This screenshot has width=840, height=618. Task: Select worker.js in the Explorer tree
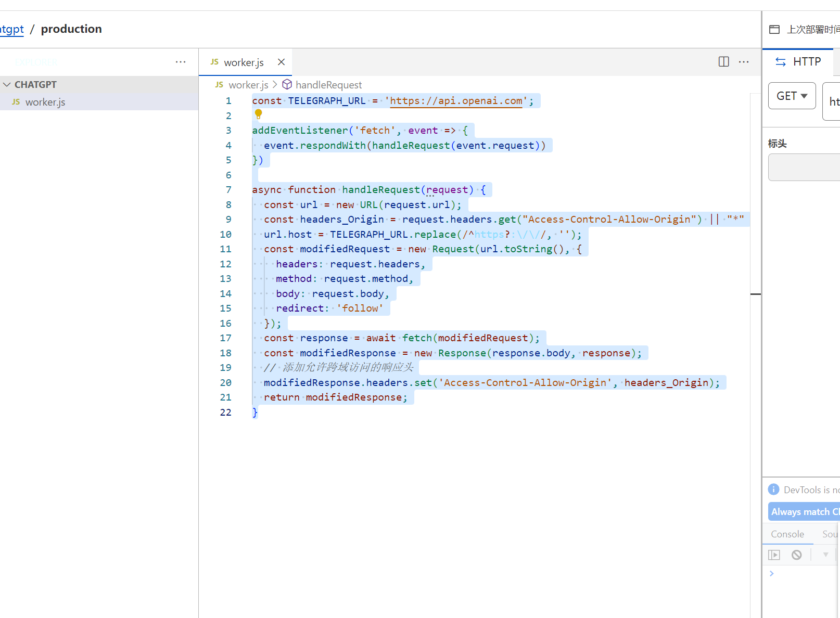coord(46,102)
